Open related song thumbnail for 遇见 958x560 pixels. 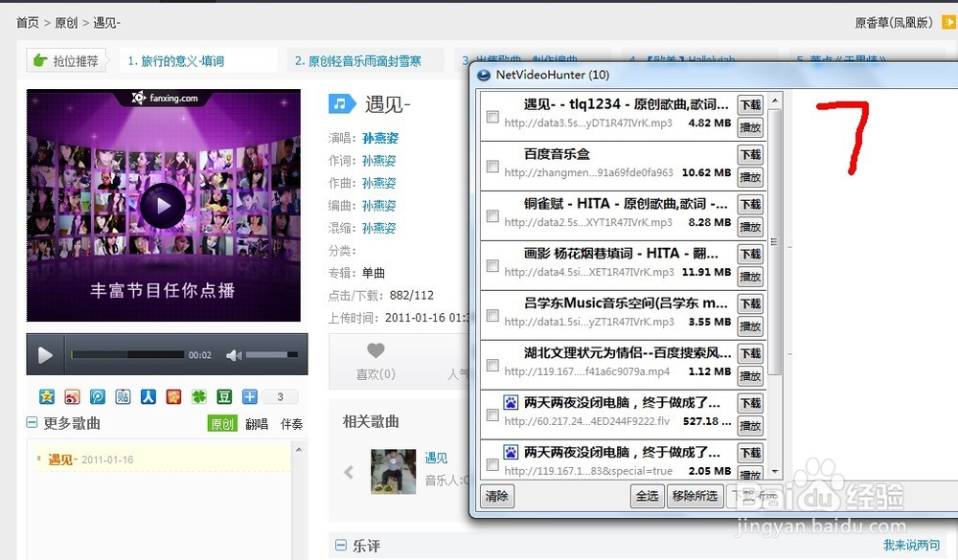(394, 471)
